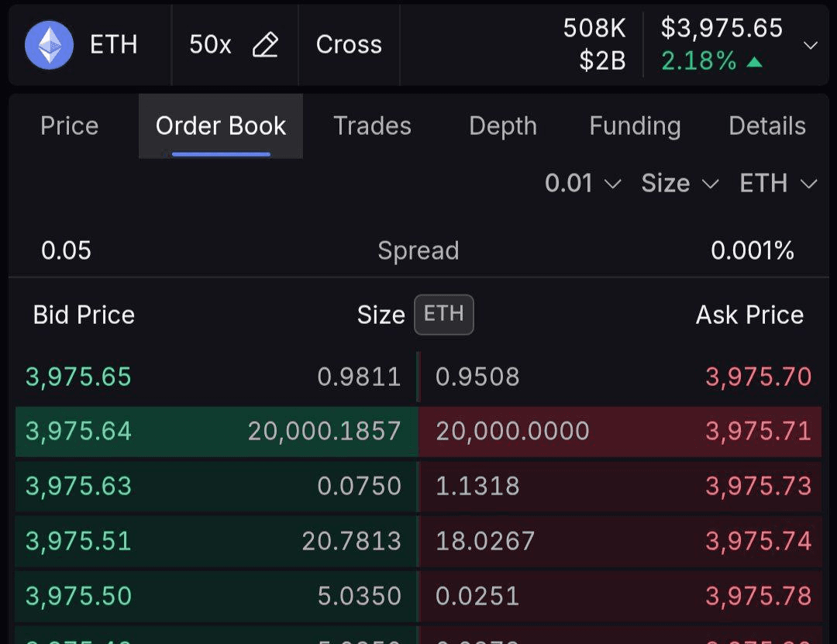Click the Ethereum logo icon

click(50, 45)
